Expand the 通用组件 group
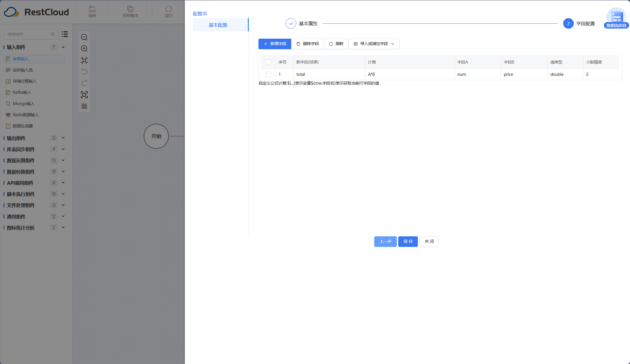630x364 pixels. [63, 216]
